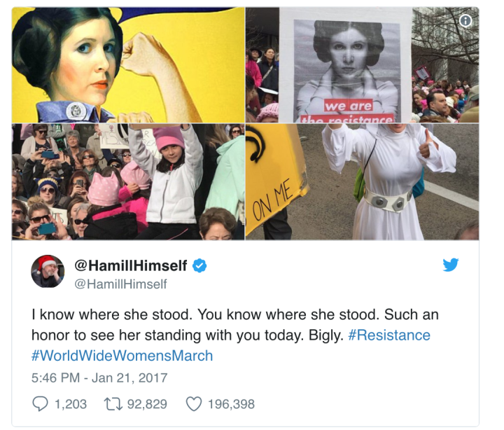Click the 92,829 retweets count
Image resolution: width=504 pixels, height=430 pixels.
tap(147, 404)
